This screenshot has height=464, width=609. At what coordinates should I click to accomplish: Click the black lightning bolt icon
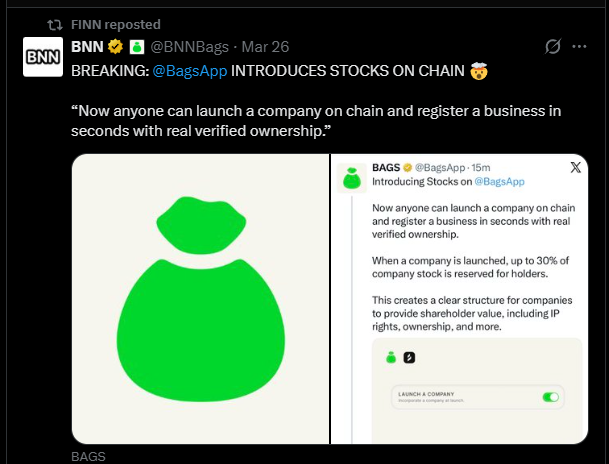[408, 356]
